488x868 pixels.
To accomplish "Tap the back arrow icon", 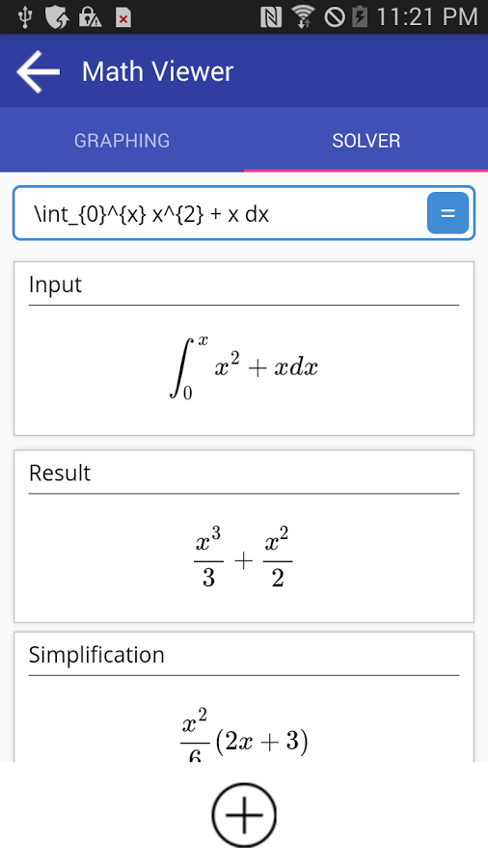I will [x=39, y=71].
